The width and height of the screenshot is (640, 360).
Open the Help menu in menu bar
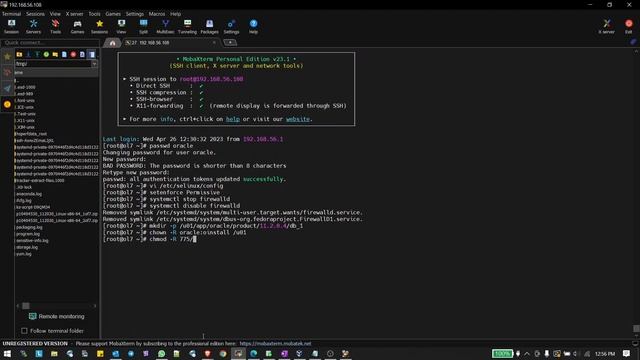point(176,14)
